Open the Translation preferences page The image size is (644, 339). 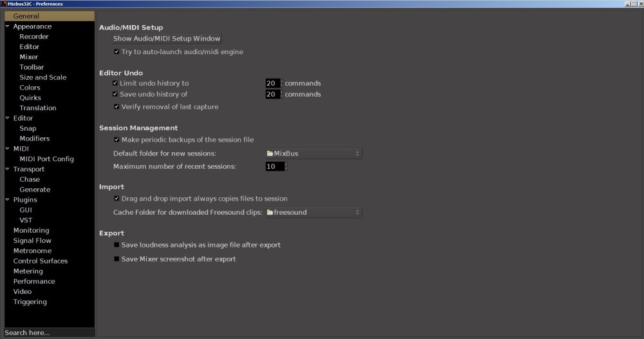(x=38, y=108)
